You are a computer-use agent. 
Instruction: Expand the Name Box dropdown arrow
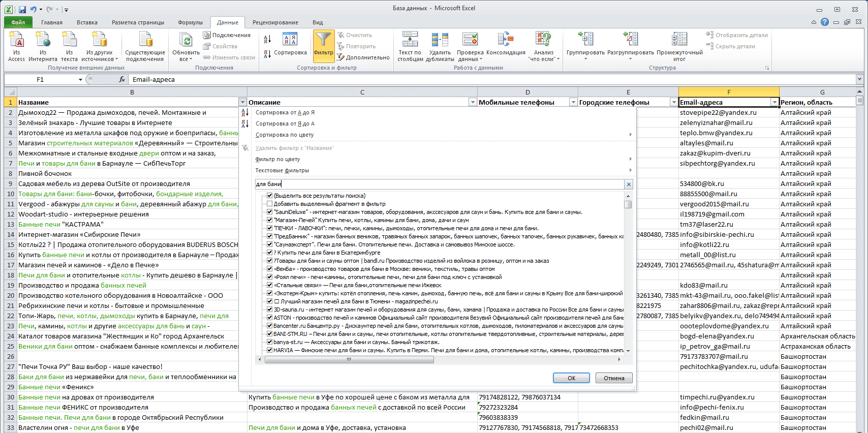[80, 80]
